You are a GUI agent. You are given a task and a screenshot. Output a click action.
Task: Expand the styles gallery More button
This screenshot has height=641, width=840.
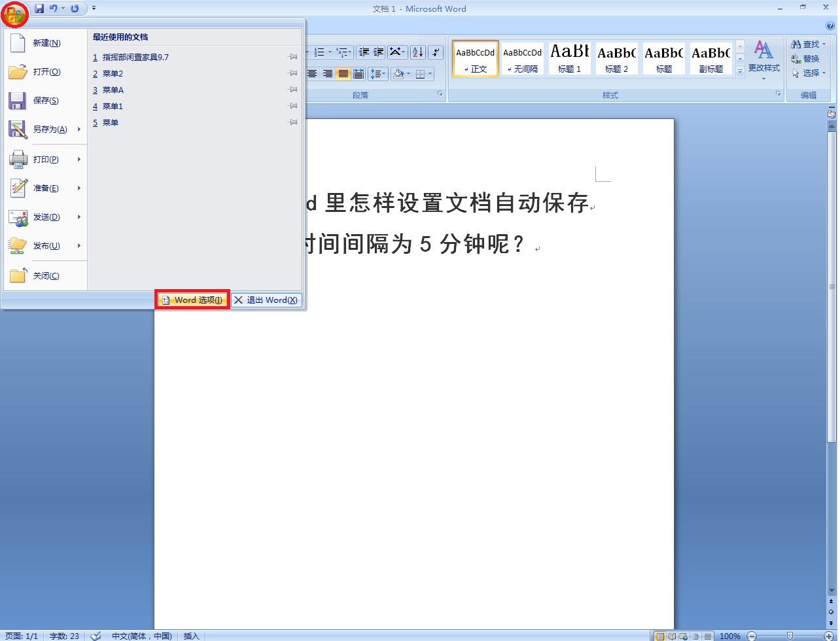click(x=741, y=72)
